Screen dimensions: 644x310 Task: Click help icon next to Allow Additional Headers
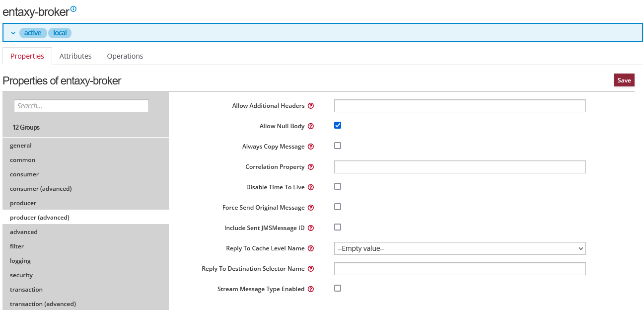coord(311,106)
